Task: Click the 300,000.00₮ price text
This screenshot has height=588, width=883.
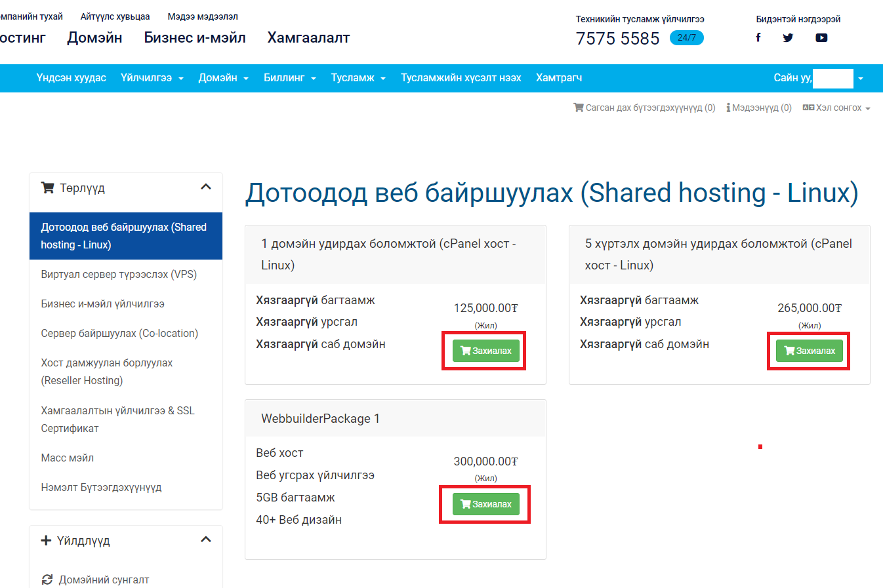Action: [485, 461]
